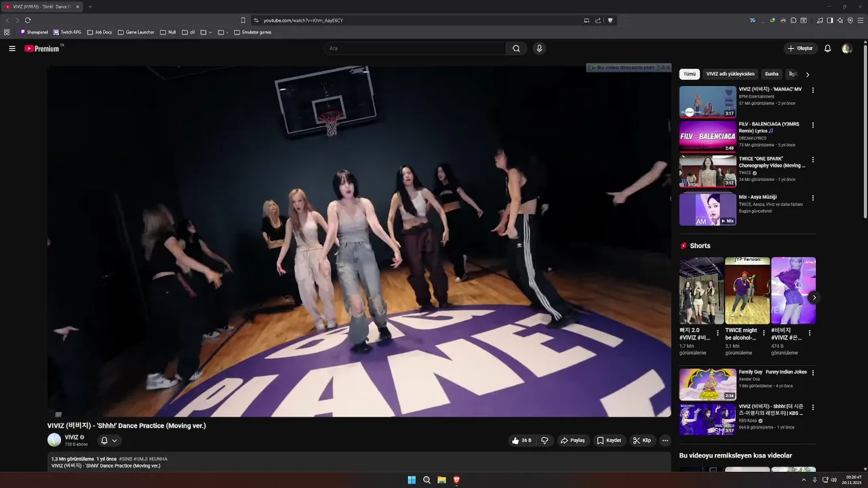
Task: Click Bu video dosyasını indir download banner
Action: [x=624, y=68]
